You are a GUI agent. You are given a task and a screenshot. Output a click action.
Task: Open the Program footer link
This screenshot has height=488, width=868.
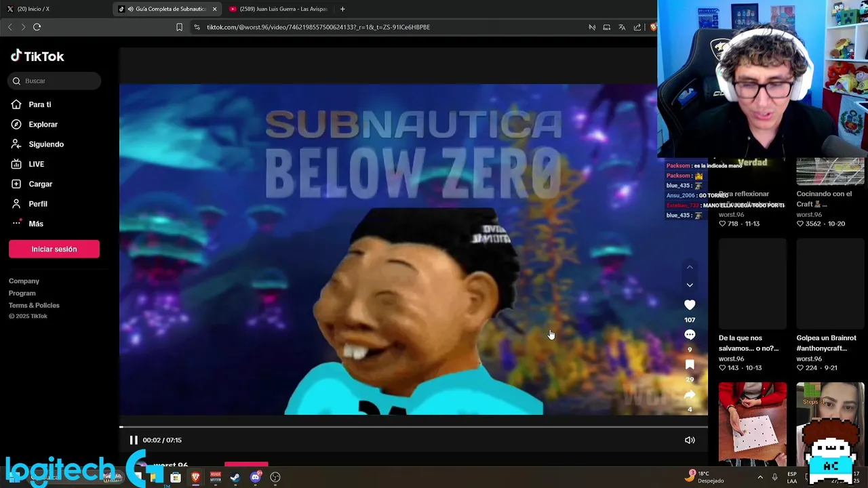pyautogui.click(x=22, y=293)
